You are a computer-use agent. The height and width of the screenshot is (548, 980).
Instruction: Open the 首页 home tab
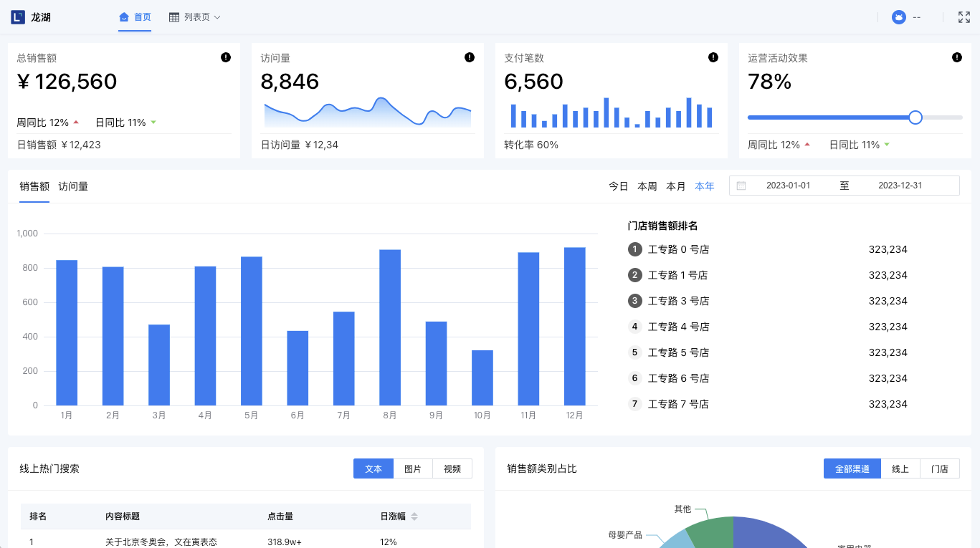135,17
